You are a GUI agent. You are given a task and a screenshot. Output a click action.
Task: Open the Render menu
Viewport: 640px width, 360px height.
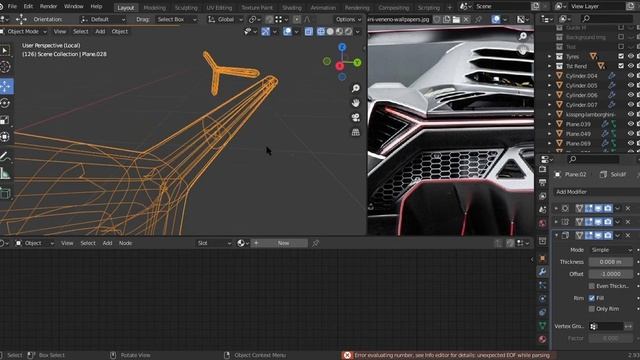tap(49, 7)
